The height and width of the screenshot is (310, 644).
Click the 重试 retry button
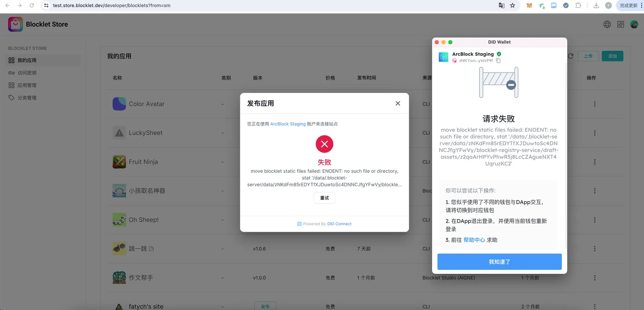click(x=324, y=198)
